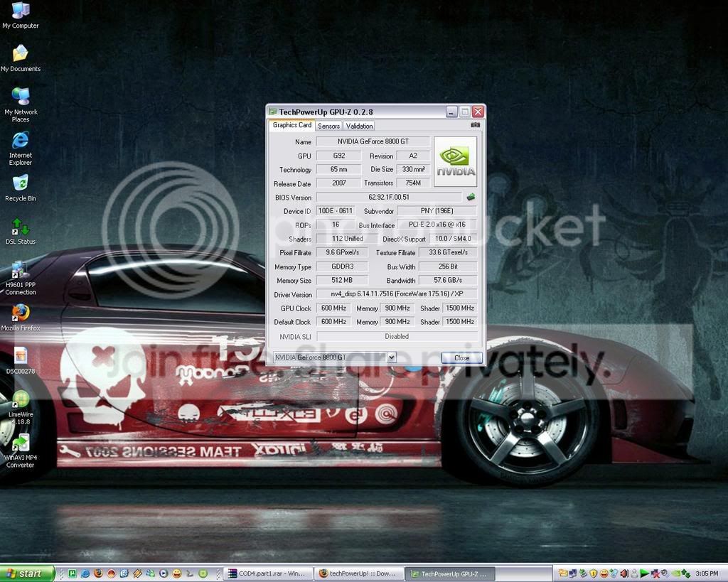Click the GPU-Z screenshot camera icon
Viewport: 728px width, 582px height.
pyautogui.click(x=475, y=125)
